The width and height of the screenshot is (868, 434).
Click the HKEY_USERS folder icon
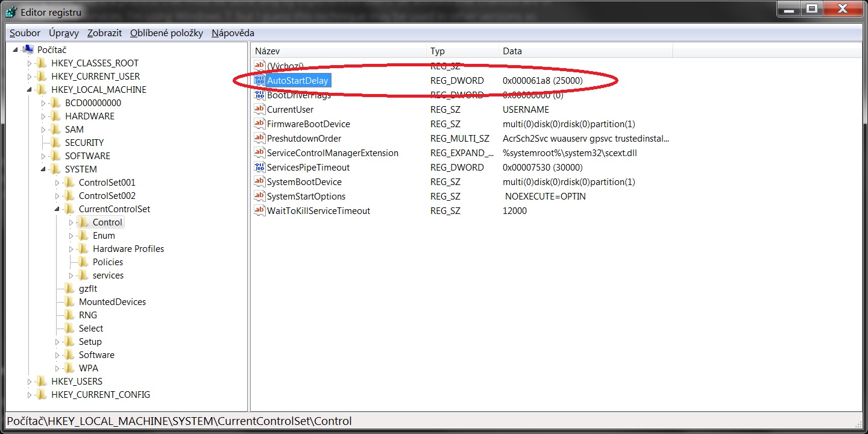pos(42,382)
